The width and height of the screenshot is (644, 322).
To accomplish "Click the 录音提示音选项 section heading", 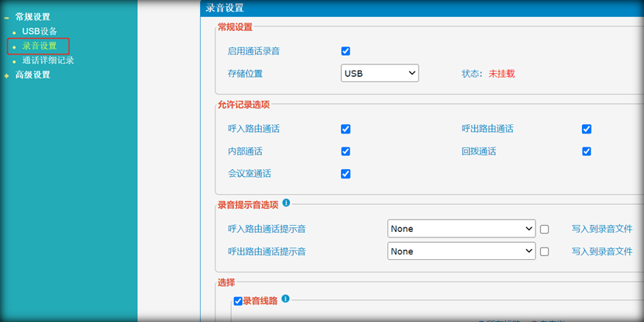I will (248, 205).
